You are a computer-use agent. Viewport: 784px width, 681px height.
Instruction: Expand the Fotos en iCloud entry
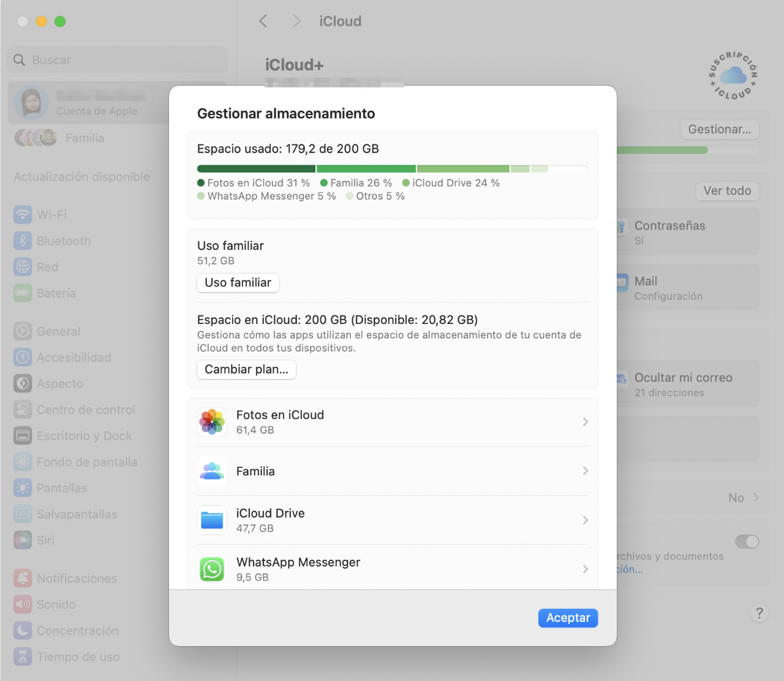click(585, 421)
